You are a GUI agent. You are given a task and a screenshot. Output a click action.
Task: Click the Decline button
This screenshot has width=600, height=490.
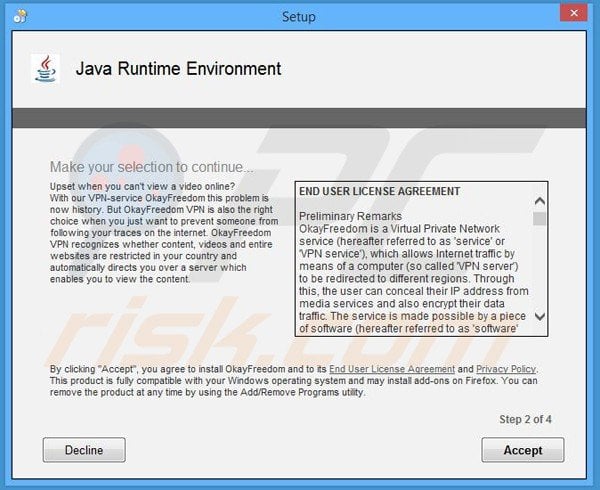tap(84, 450)
